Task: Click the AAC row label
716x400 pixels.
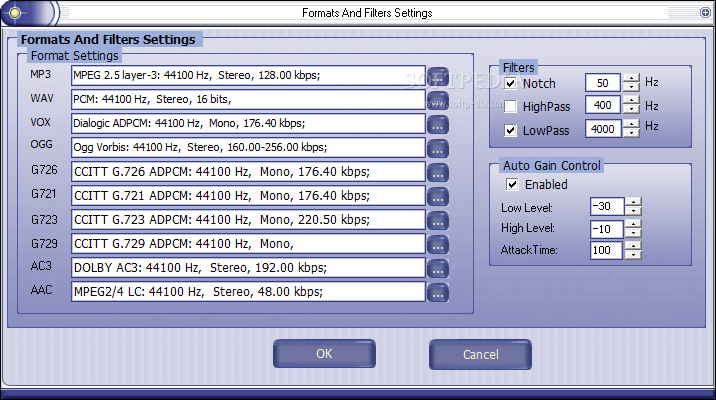Action: (42, 289)
